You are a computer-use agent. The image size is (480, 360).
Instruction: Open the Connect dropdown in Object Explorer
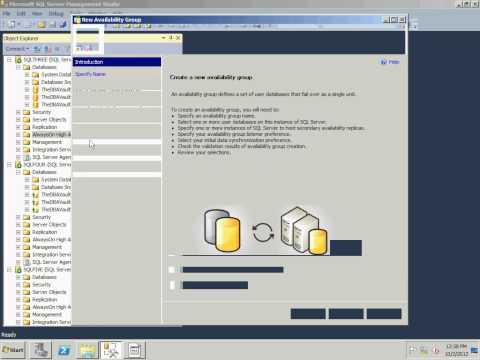point(17,49)
